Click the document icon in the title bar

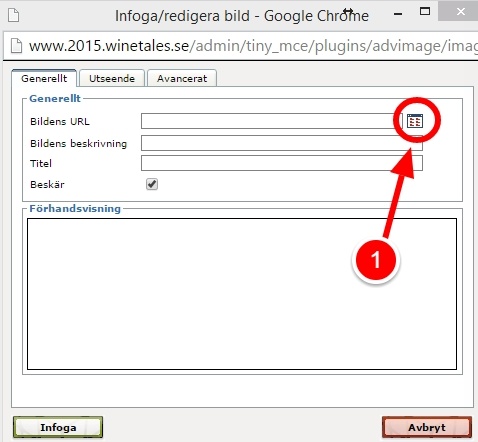click(x=14, y=15)
